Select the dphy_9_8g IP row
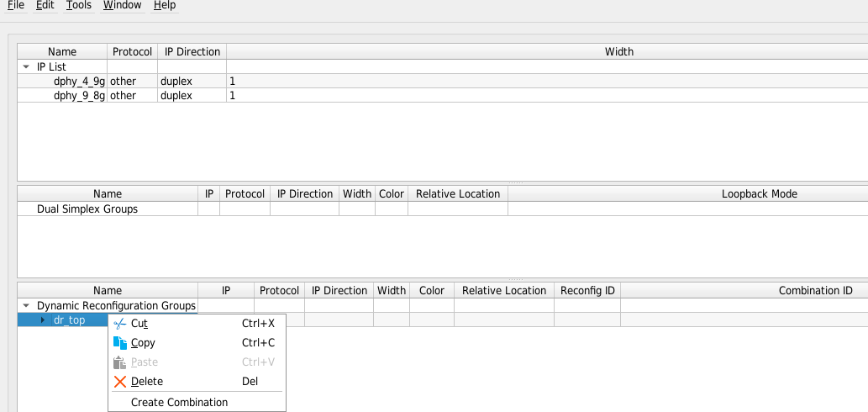This screenshot has width=868, height=412. pyautogui.click(x=80, y=96)
